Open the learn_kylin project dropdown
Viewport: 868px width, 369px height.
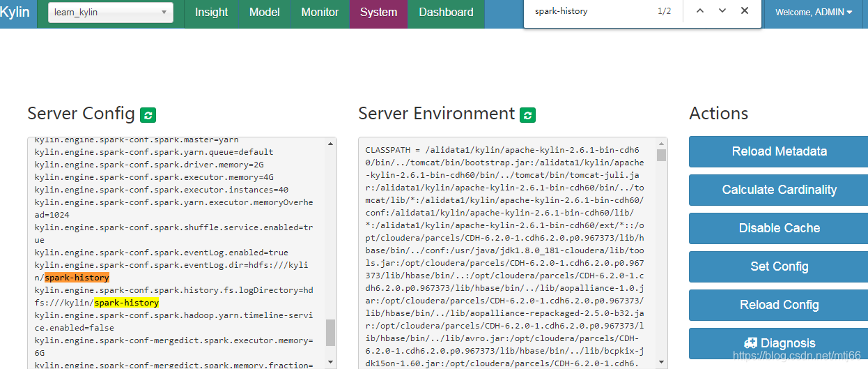[111, 12]
